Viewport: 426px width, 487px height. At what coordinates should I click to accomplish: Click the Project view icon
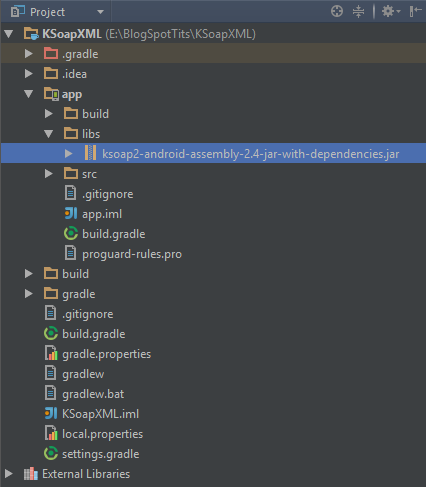tap(18, 11)
